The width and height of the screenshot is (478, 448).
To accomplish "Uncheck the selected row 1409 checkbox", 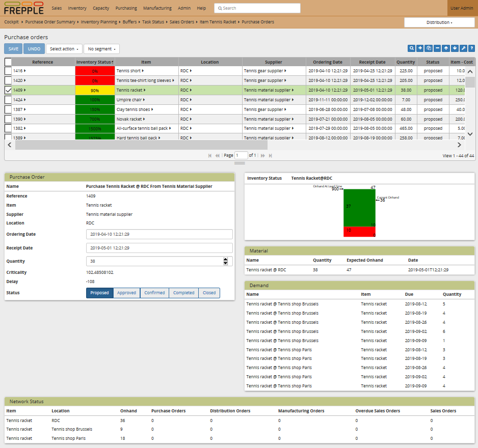I will point(8,90).
